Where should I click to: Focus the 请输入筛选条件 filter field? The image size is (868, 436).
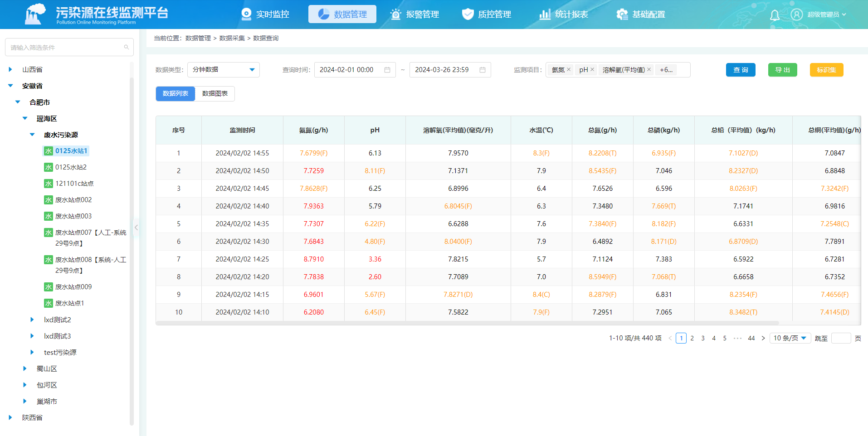(x=69, y=47)
